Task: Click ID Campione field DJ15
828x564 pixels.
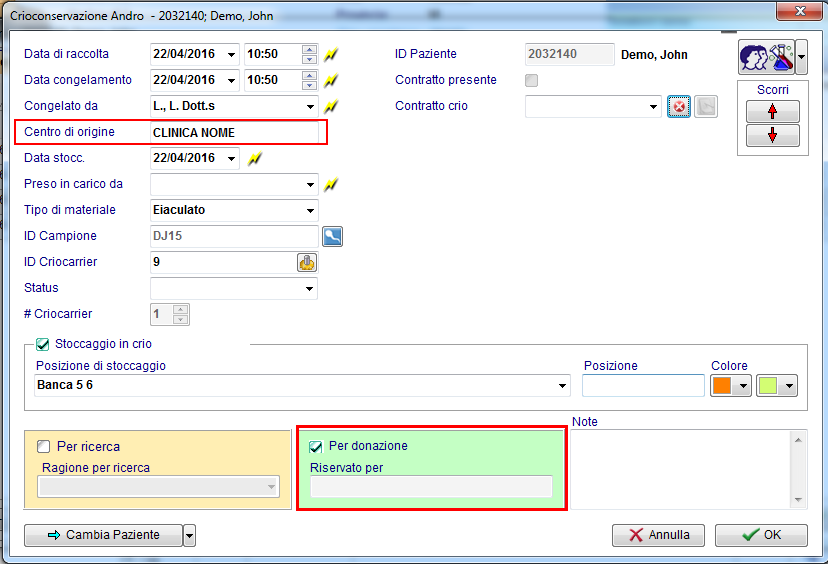Action: point(234,236)
